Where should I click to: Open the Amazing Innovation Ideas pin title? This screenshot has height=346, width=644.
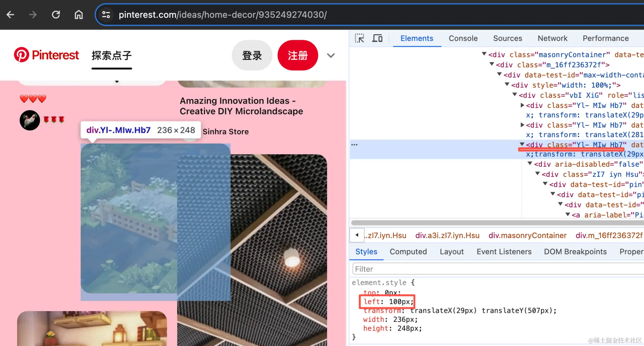[241, 106]
